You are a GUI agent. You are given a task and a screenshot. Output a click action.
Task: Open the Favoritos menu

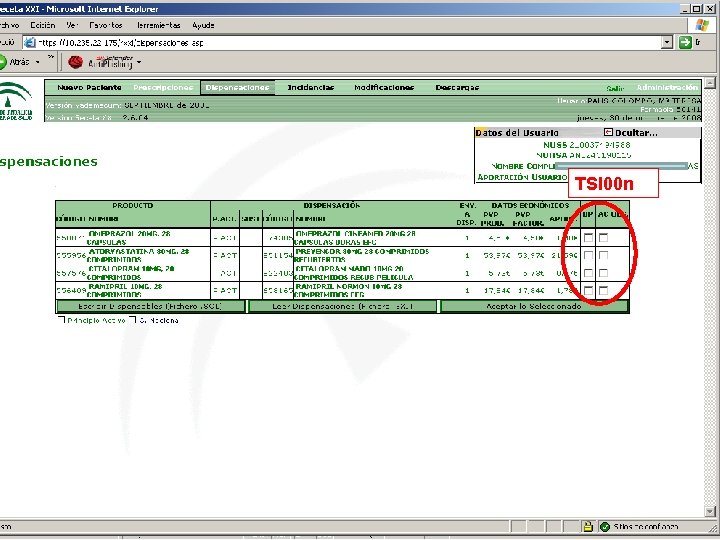pos(106,25)
